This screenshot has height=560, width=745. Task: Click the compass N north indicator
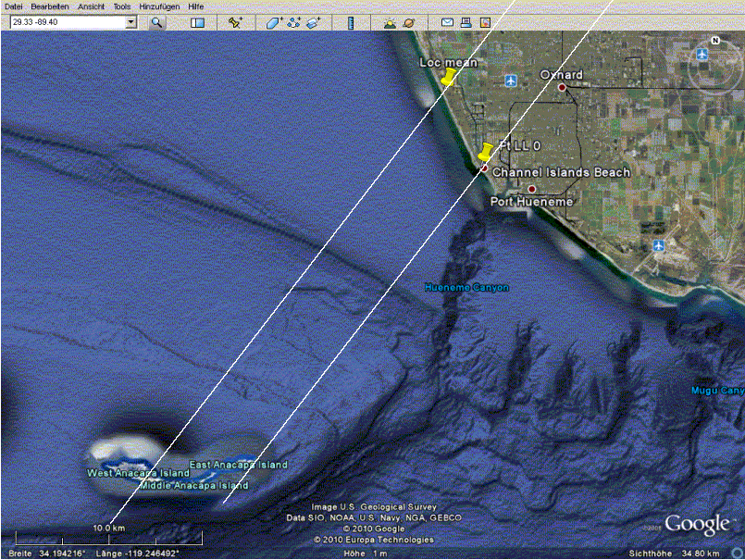715,41
